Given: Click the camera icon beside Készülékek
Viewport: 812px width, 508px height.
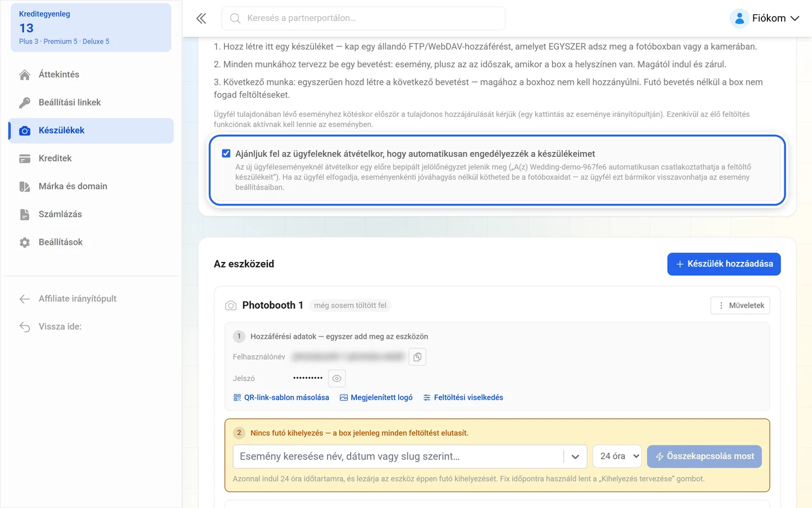Looking at the screenshot, I should 25,130.
